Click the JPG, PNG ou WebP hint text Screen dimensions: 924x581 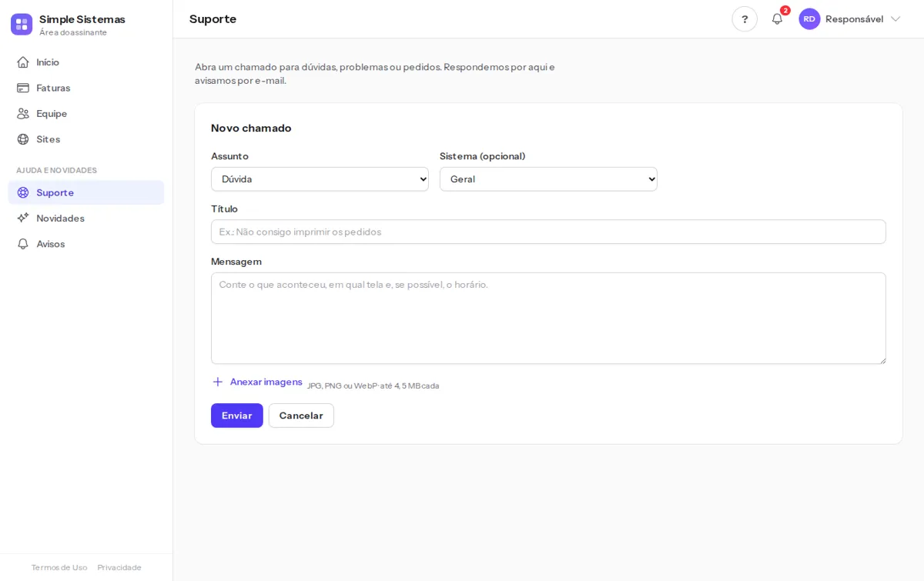[x=373, y=386]
